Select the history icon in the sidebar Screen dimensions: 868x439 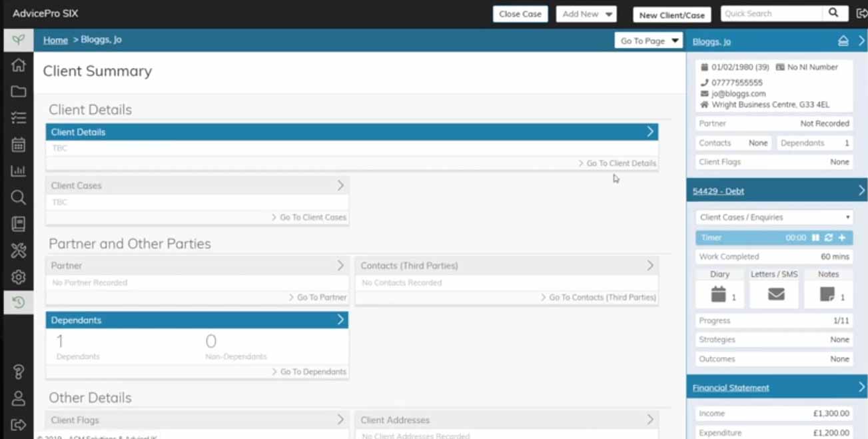click(x=18, y=302)
